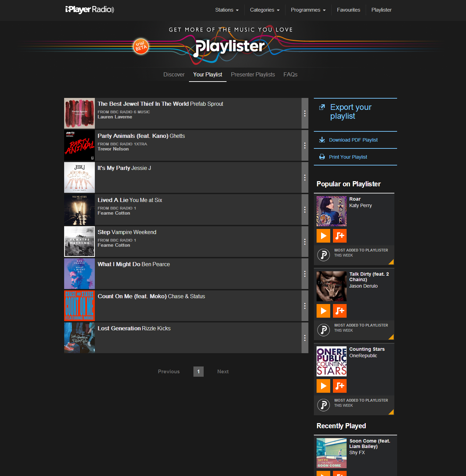This screenshot has width=466, height=476.
Task: Click Rizzle Kicks Lost Generation artwork
Action: [79, 338]
